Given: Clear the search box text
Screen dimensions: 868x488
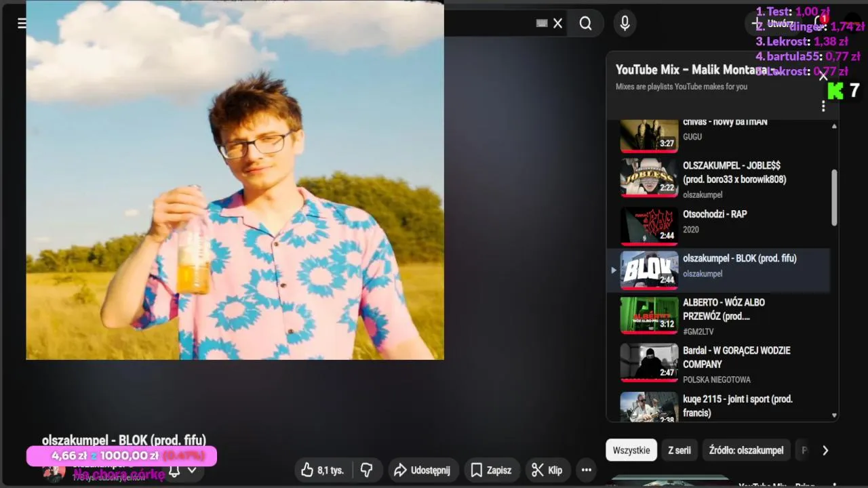Looking at the screenshot, I should pyautogui.click(x=557, y=24).
